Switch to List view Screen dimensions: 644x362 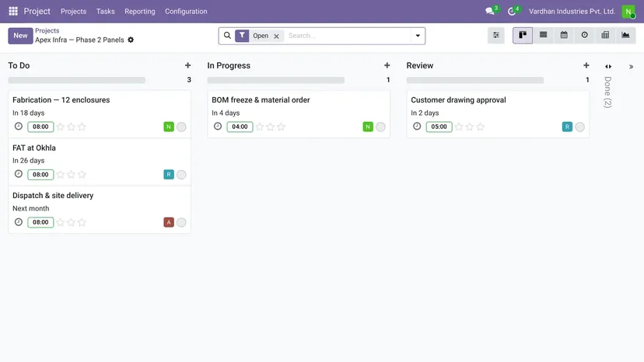coord(544,35)
